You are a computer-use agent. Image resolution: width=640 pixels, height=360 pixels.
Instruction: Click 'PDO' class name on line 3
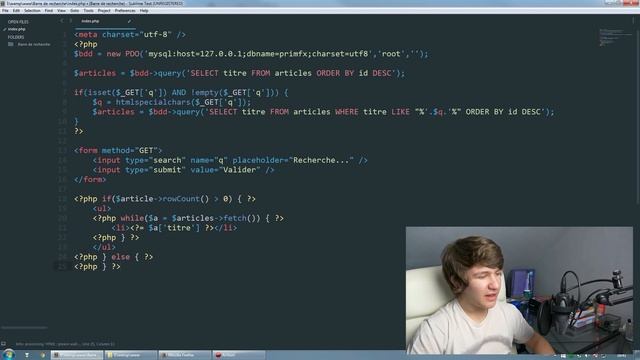132,54
